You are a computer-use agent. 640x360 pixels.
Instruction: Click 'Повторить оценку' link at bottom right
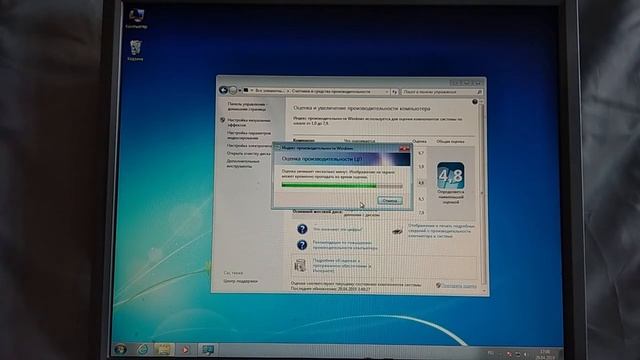(x=458, y=286)
